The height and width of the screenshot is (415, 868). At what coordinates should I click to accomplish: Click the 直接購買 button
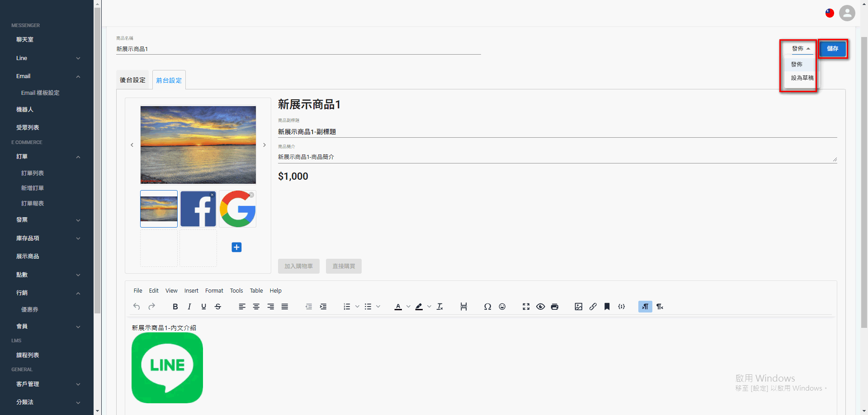[x=344, y=266]
